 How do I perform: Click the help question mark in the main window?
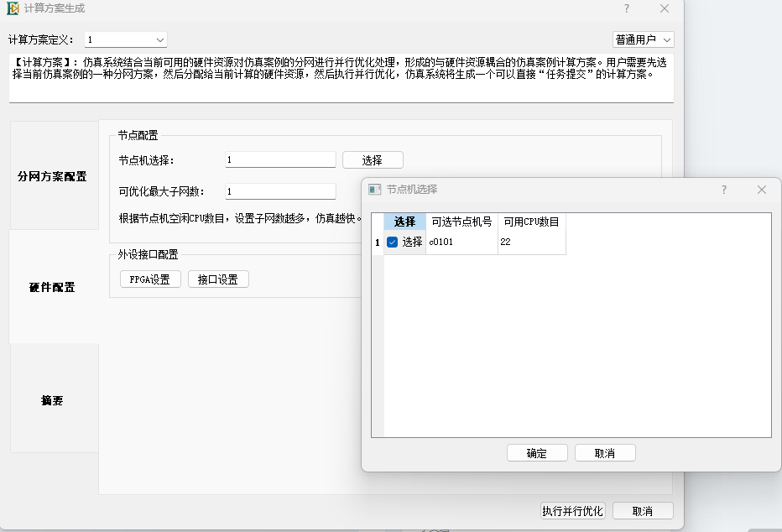[x=626, y=8]
